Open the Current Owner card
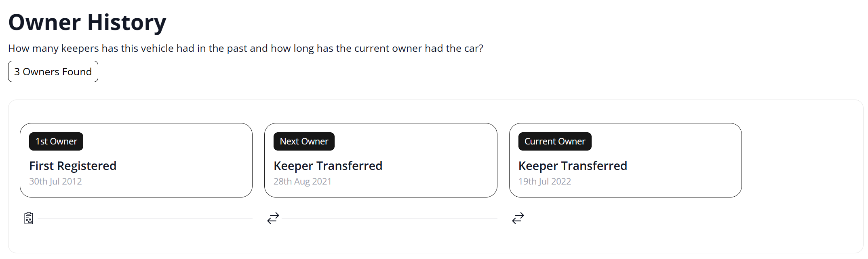 click(626, 160)
